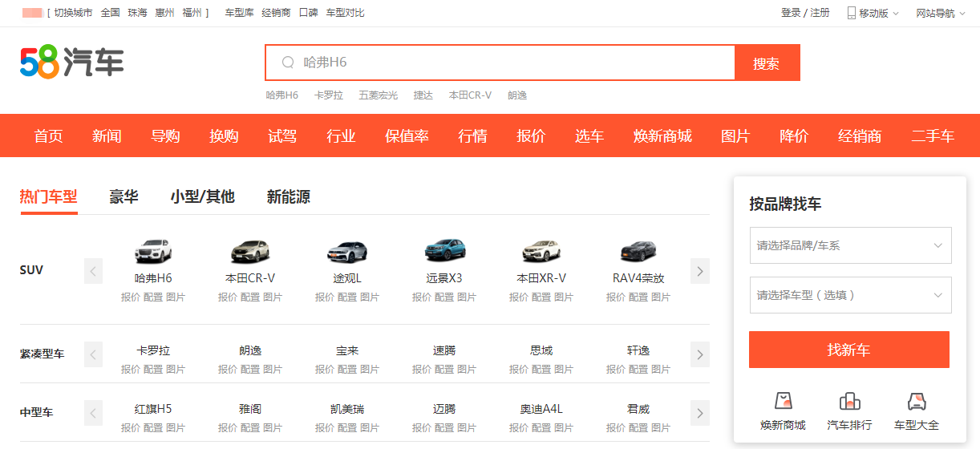Open the 网站导航 dropdown menu
The width and height of the screenshot is (980, 449).
coord(942,13)
